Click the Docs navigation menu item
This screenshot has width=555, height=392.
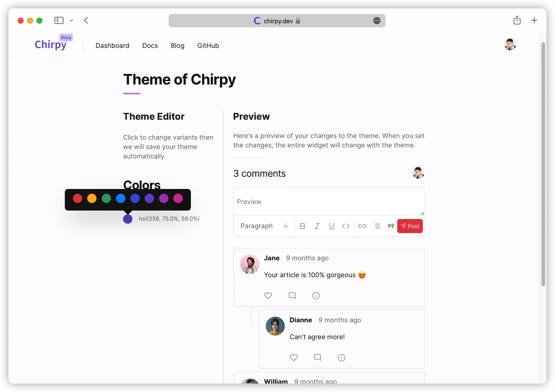point(150,45)
